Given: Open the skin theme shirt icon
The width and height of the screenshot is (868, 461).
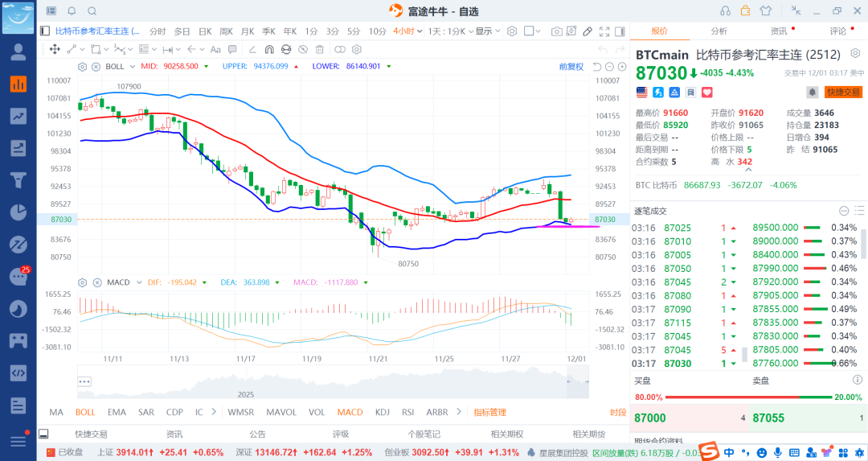Looking at the screenshot, I should (x=766, y=10).
